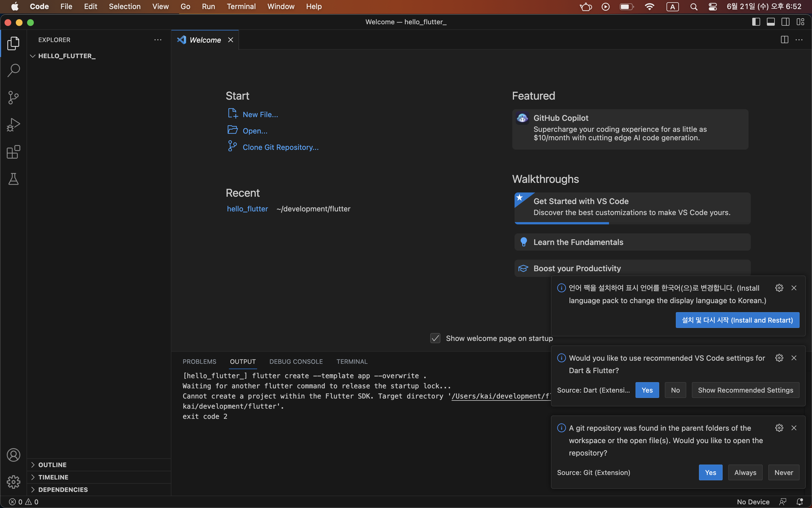This screenshot has width=812, height=508.
Task: Open editor more actions menu
Action: click(799, 40)
